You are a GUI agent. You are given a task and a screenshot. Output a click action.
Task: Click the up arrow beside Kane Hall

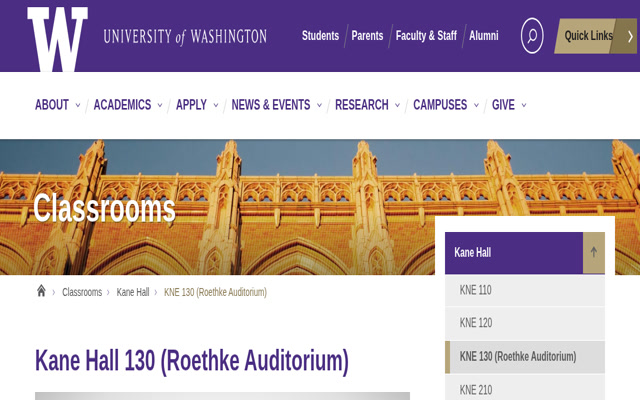click(593, 253)
